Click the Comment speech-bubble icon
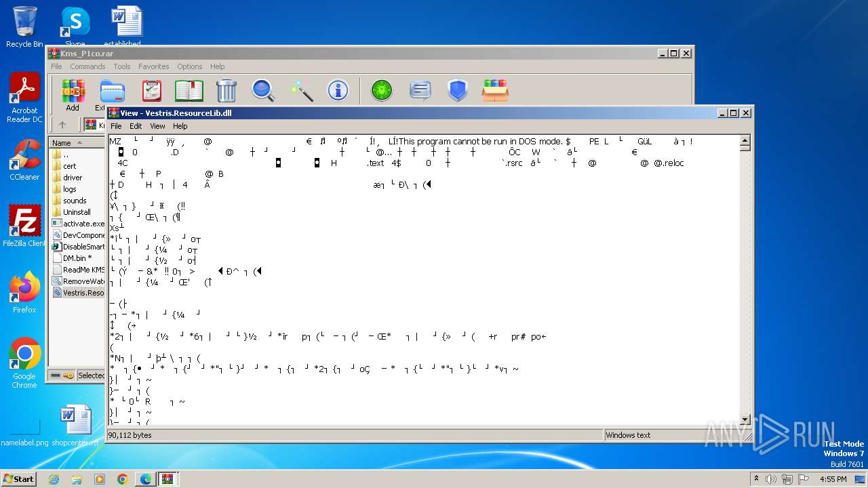This screenshot has width=868, height=488. [420, 90]
